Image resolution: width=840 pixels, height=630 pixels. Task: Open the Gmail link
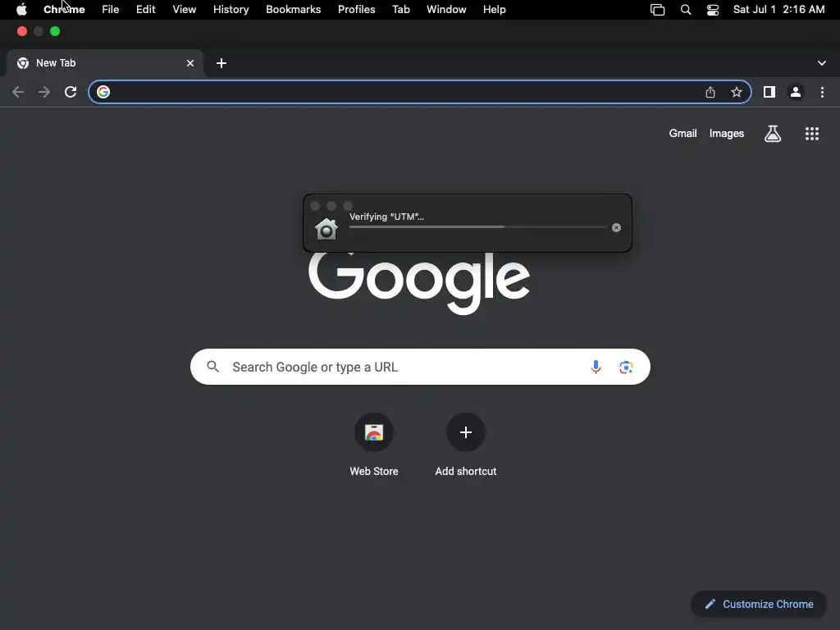(682, 134)
